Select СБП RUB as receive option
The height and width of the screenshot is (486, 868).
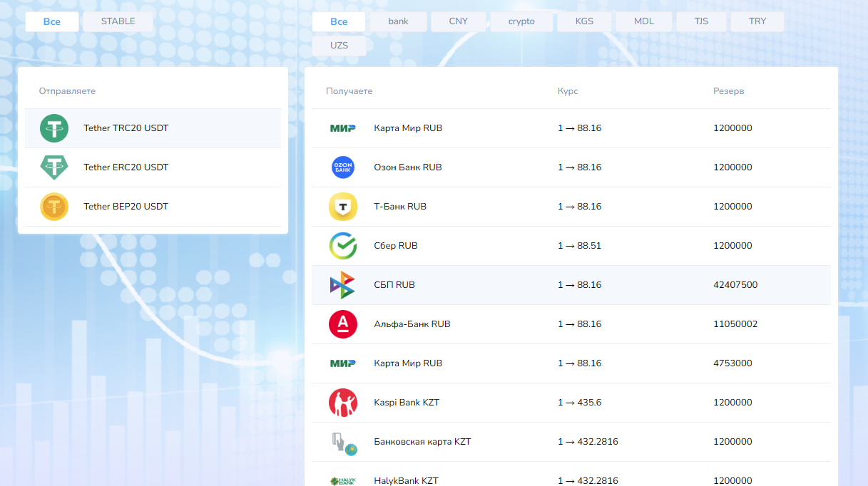(x=571, y=285)
